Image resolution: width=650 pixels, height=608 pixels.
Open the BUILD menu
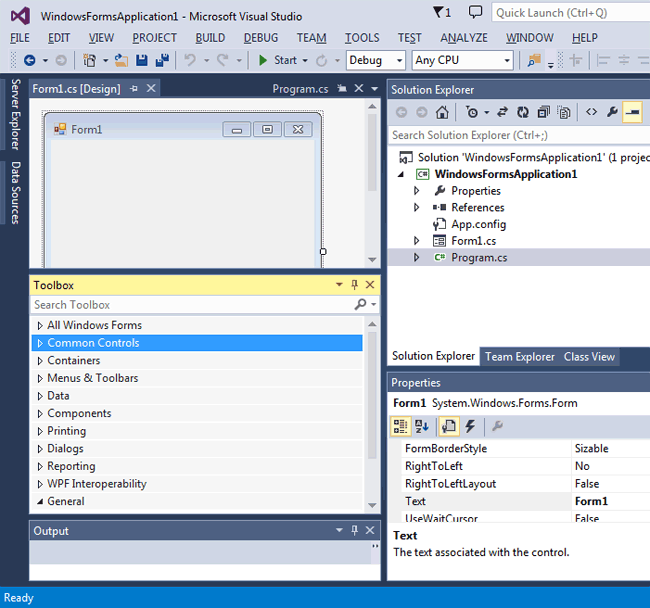coord(210,38)
